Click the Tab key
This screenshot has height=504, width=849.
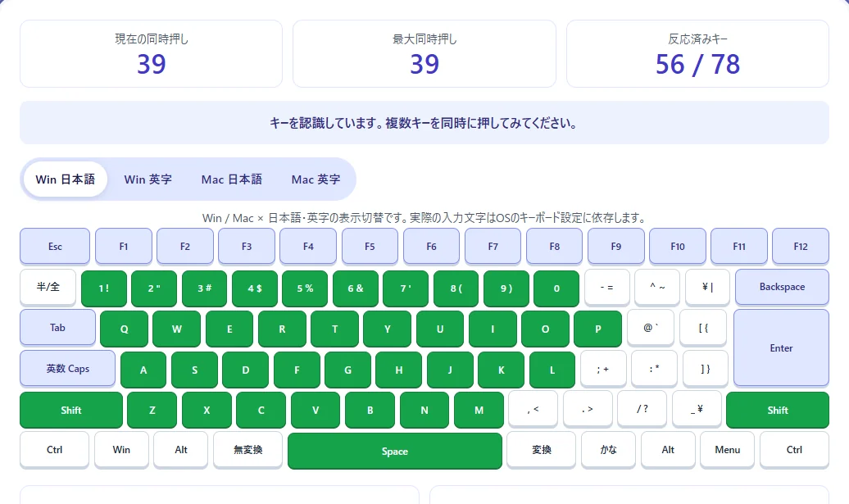tap(57, 328)
